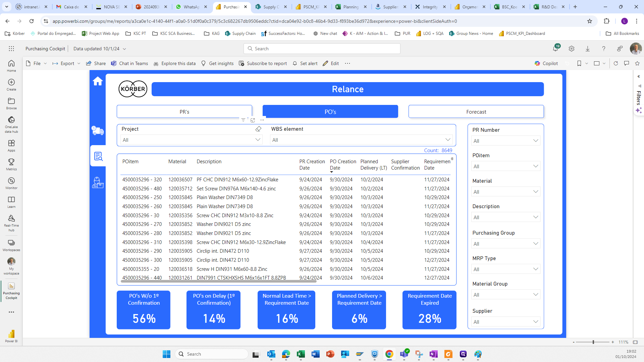
Task: Click the Power BI search field
Action: click(322, 49)
